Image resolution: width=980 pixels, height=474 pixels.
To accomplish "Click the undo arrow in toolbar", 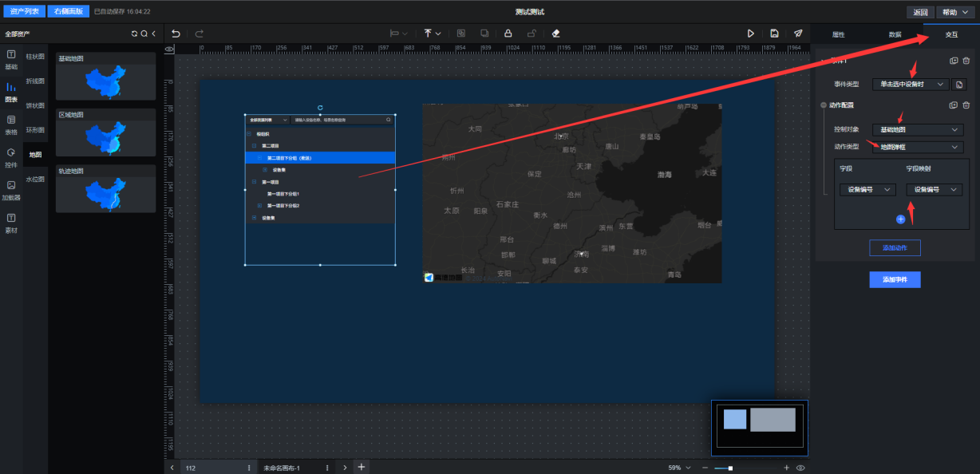I will [x=176, y=34].
